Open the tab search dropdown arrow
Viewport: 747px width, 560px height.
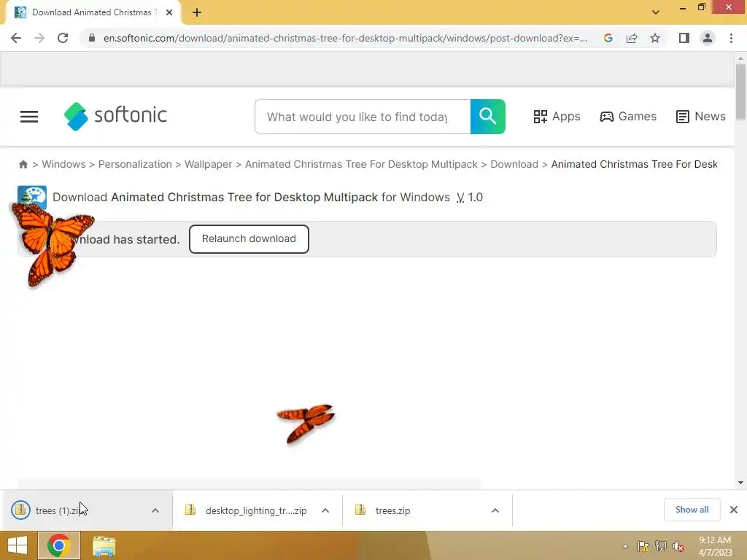coord(656,12)
